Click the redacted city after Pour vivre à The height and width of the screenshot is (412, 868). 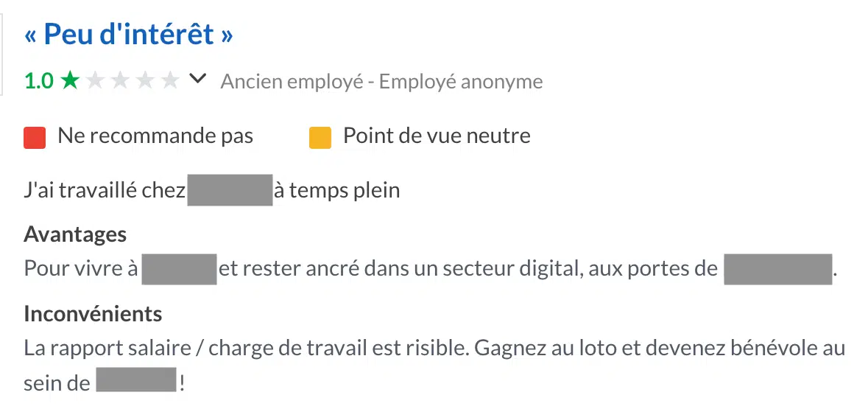pyautogui.click(x=179, y=269)
